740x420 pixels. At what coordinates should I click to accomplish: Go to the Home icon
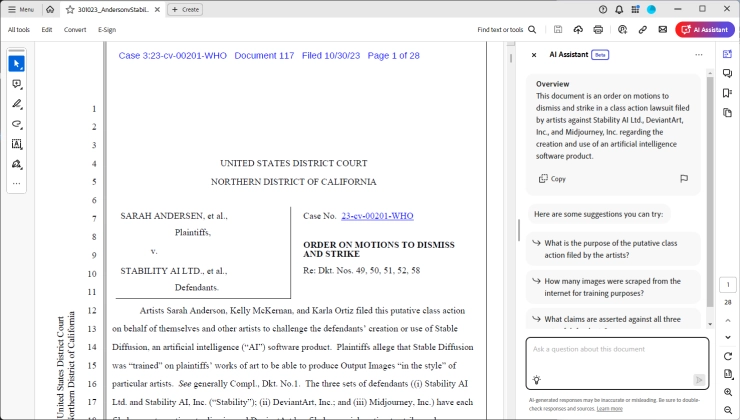click(x=50, y=9)
